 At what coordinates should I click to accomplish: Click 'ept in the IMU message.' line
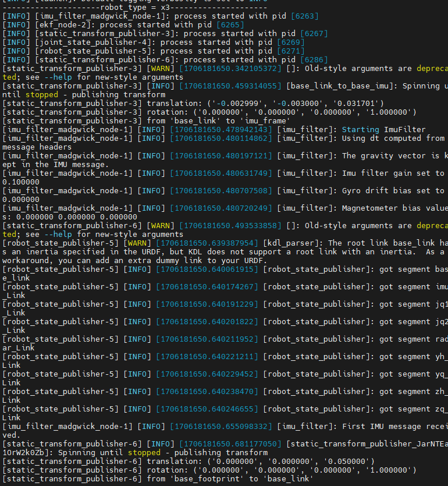pyautogui.click(x=56, y=165)
